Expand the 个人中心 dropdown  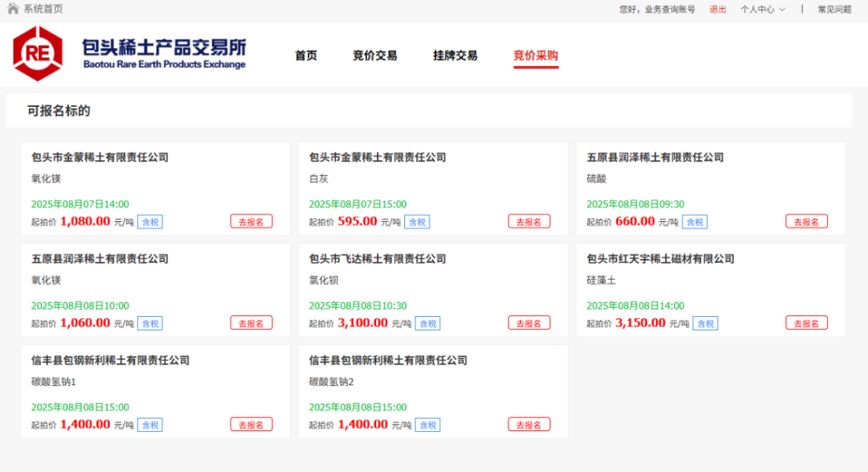coord(763,10)
